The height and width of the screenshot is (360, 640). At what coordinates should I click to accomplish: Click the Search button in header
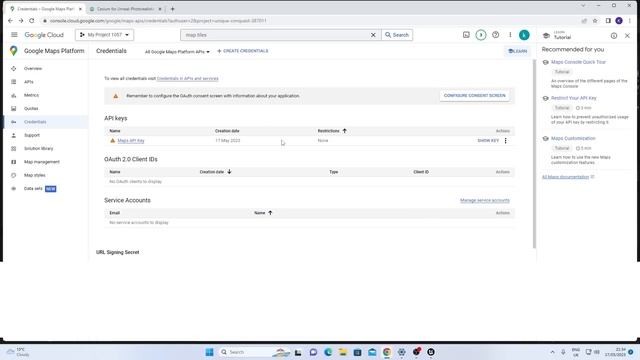[x=397, y=35]
